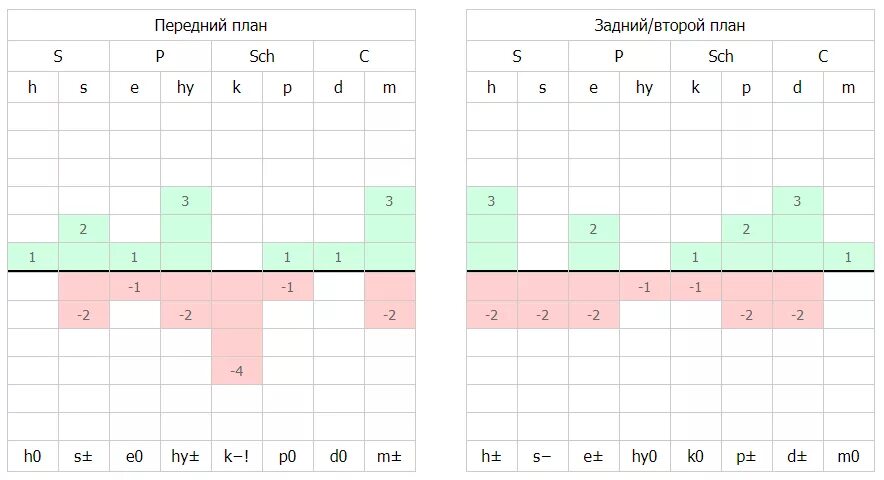
Task: Click the 'Задний/второй план' table header
Action: coord(670,25)
